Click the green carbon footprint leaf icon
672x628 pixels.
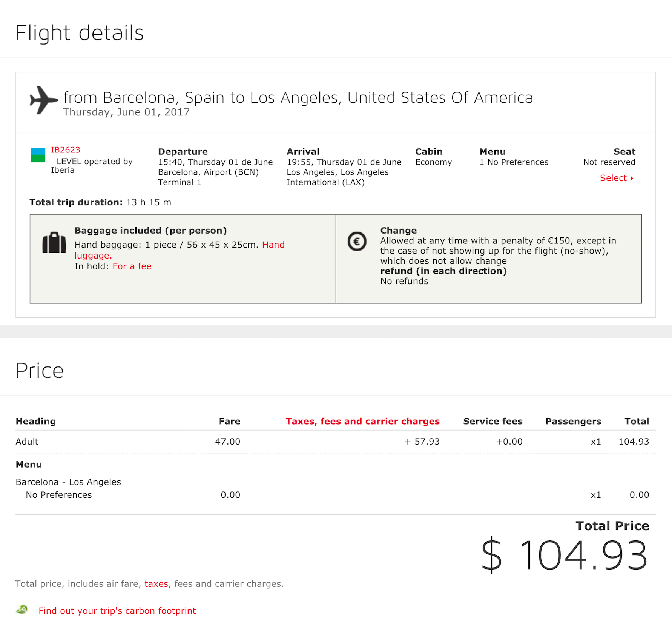pyautogui.click(x=22, y=610)
